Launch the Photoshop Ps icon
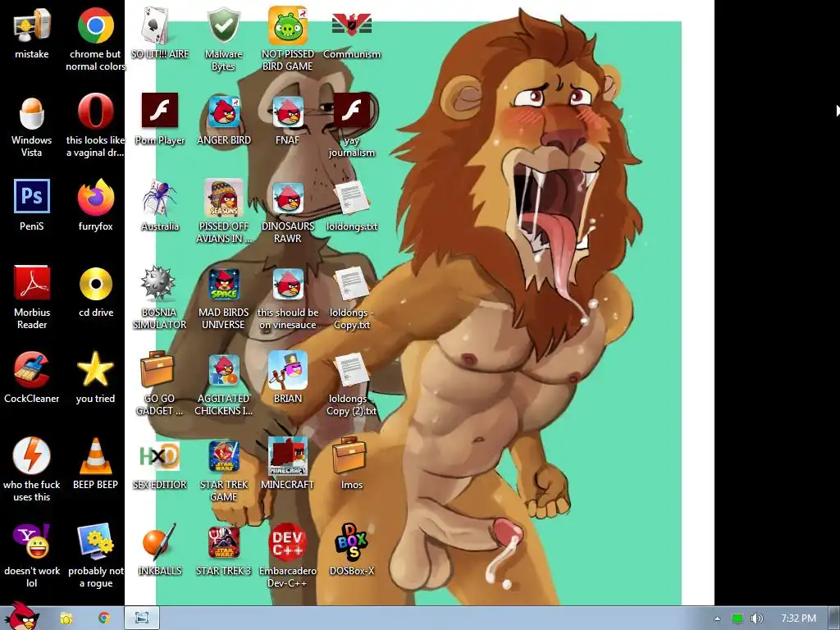Screen dimensions: 840x630 pos(32,197)
